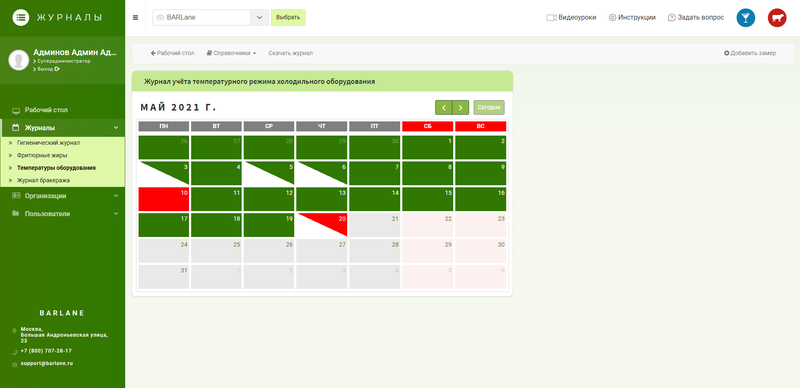Select red calendar day 10
This screenshot has height=388, width=800.
[164, 199]
